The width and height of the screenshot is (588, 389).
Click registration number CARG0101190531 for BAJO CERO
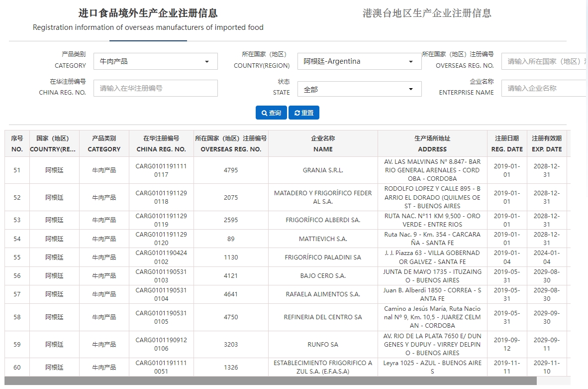point(160,276)
